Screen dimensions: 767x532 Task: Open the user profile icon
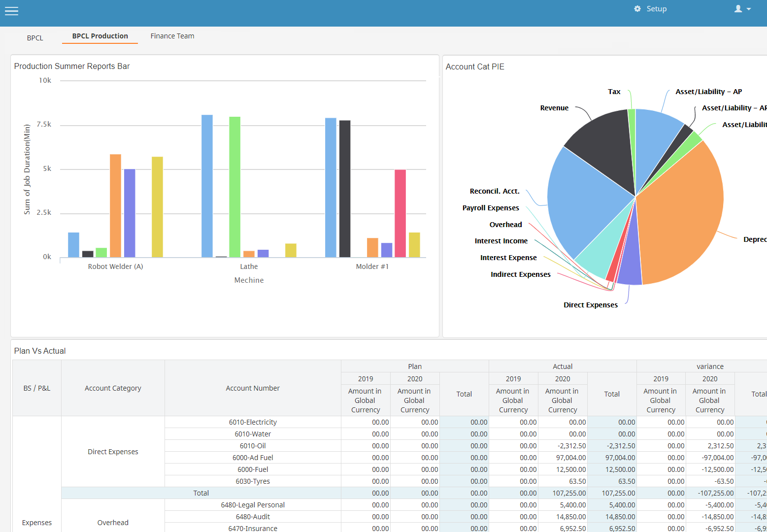(x=738, y=9)
